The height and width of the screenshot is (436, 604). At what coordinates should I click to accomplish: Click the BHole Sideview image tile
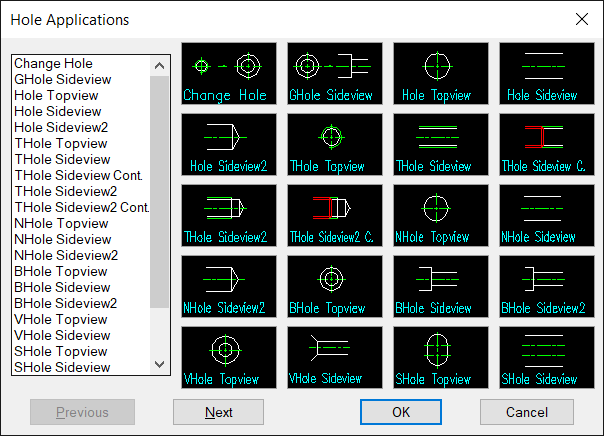point(441,286)
